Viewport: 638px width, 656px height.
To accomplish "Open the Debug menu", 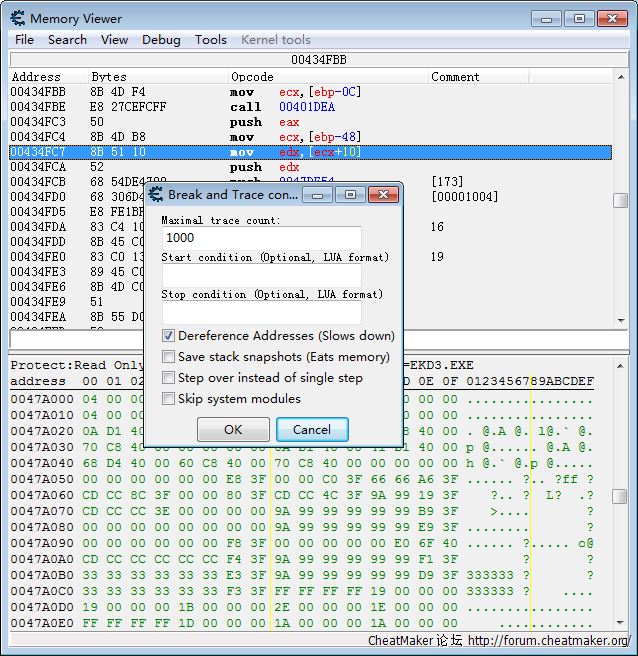I will [161, 40].
